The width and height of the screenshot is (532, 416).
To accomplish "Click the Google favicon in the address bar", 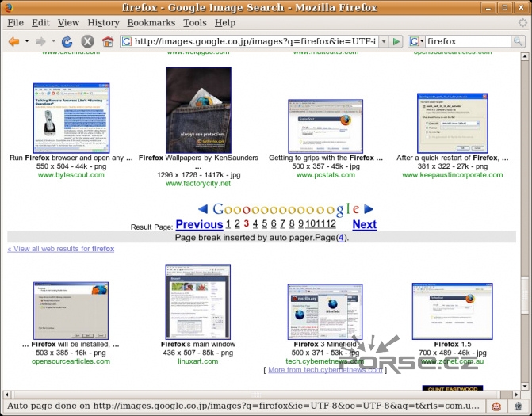I will point(127,41).
